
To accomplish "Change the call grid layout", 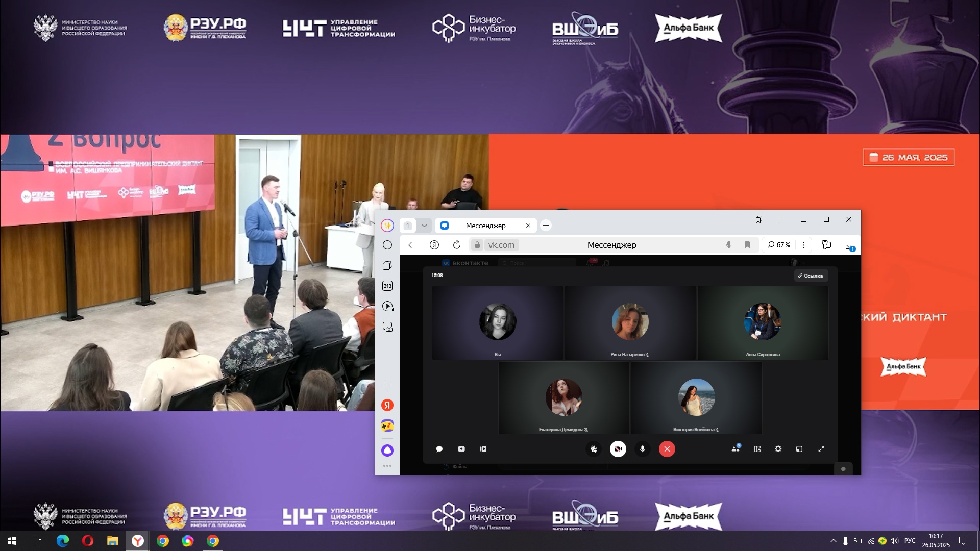I will [757, 449].
